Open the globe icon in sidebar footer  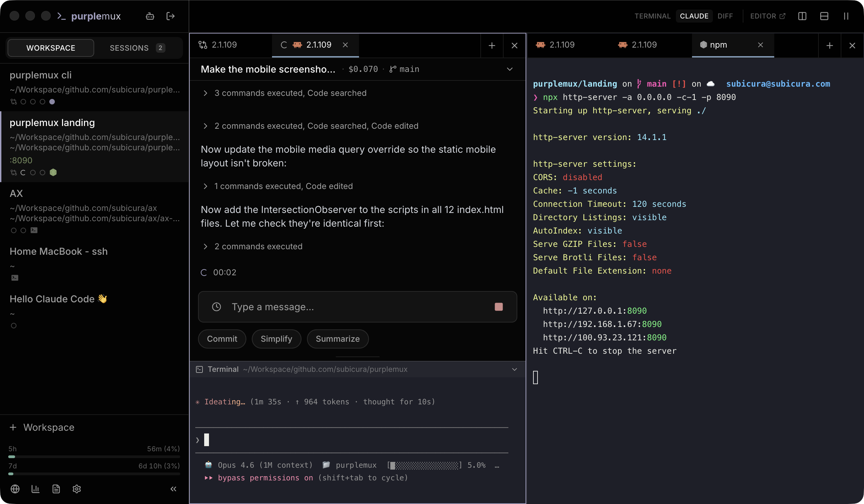pos(15,489)
